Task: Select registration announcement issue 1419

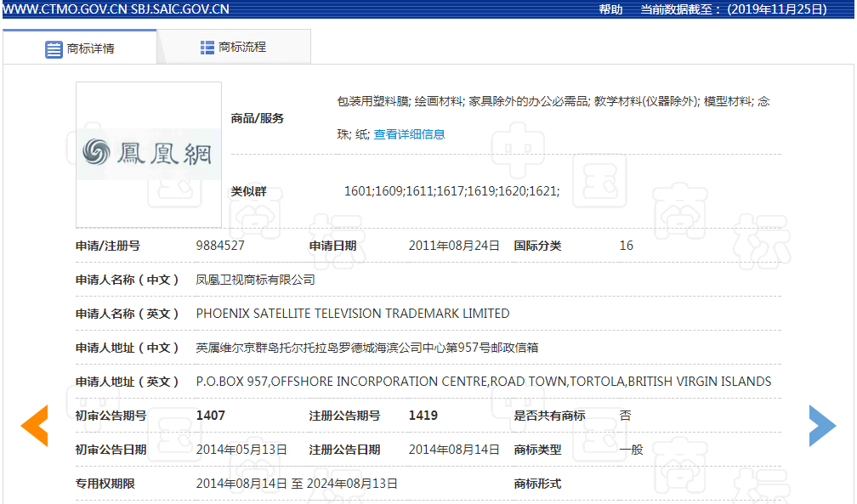Action: click(x=423, y=416)
